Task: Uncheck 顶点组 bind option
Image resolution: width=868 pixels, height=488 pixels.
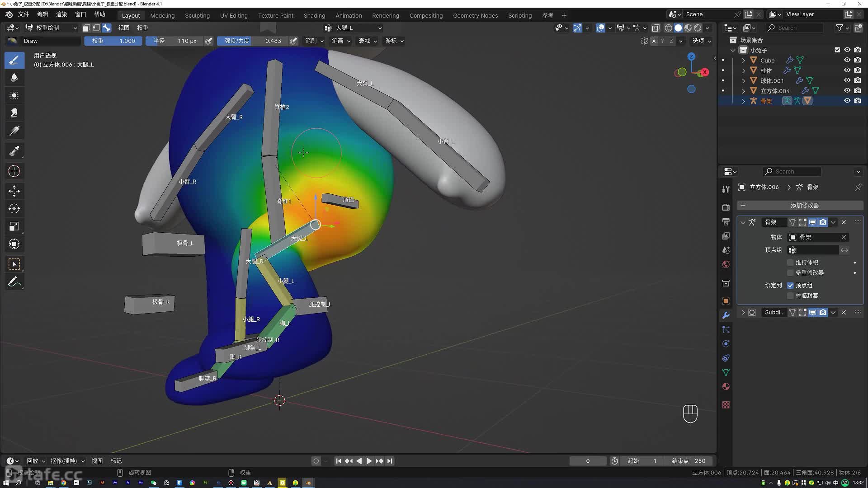Action: click(x=790, y=286)
